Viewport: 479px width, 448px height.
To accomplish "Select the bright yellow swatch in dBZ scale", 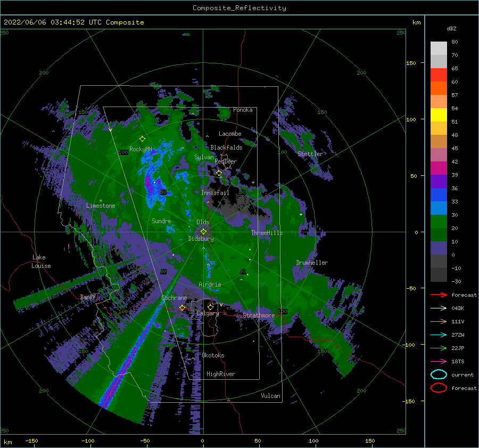I will coord(439,115).
